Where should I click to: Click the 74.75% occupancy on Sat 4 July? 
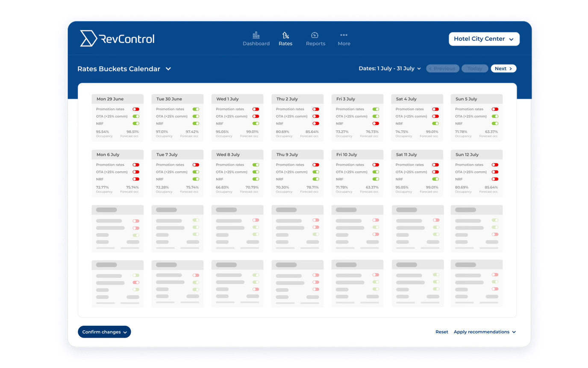402,132
